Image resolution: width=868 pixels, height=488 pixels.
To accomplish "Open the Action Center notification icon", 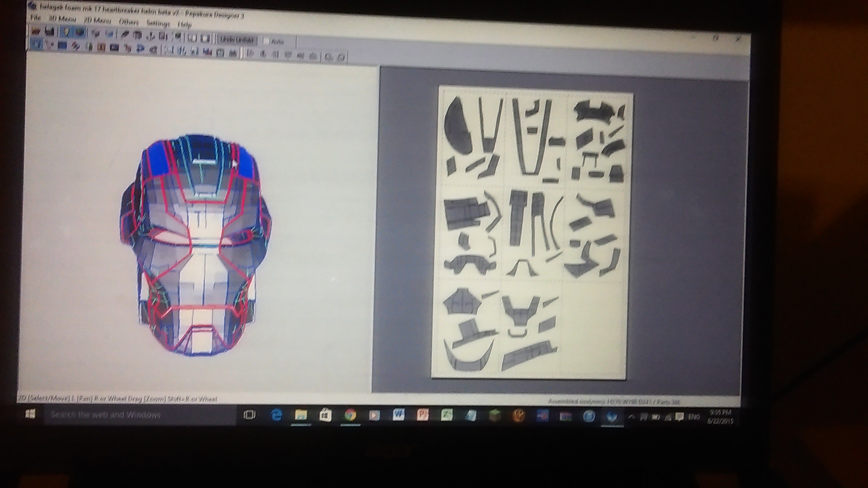I will 679,417.
